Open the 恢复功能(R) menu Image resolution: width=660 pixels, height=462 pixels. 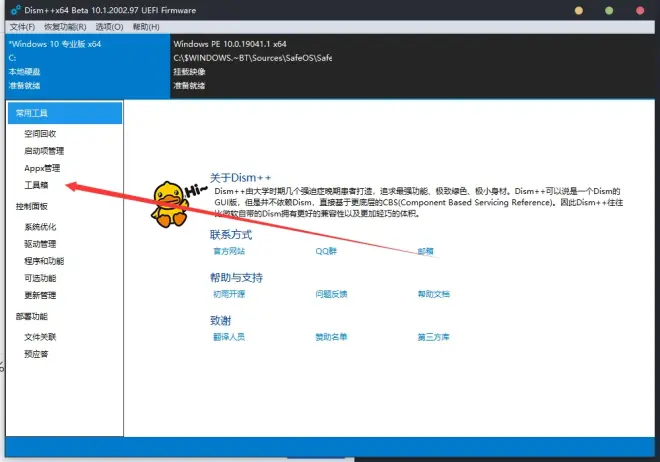tap(65, 27)
